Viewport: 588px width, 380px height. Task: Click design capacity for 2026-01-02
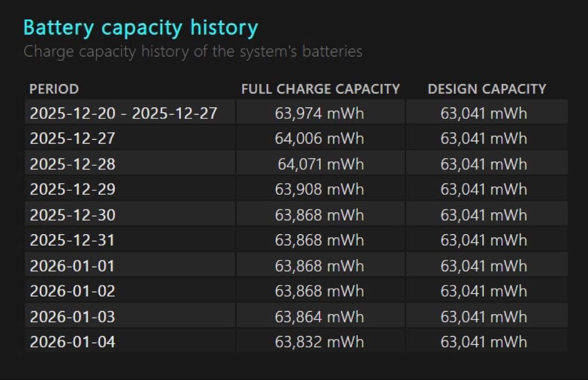(x=483, y=291)
